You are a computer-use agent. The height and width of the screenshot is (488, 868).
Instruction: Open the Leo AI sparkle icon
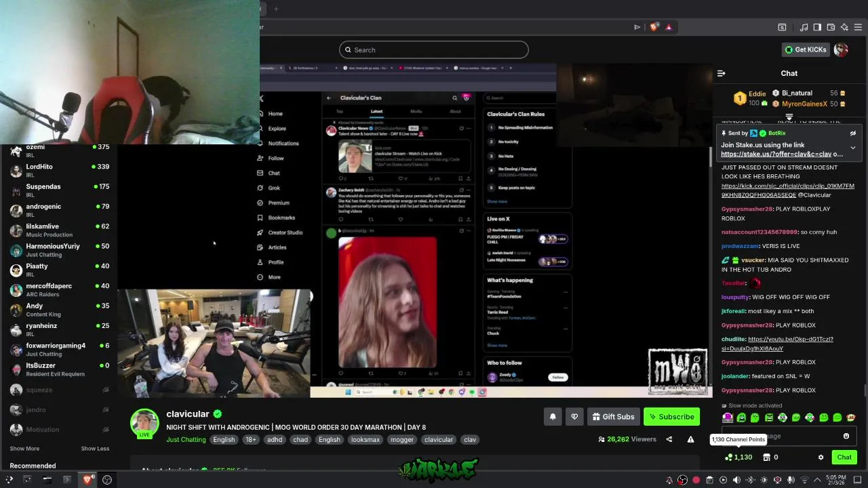point(844,27)
